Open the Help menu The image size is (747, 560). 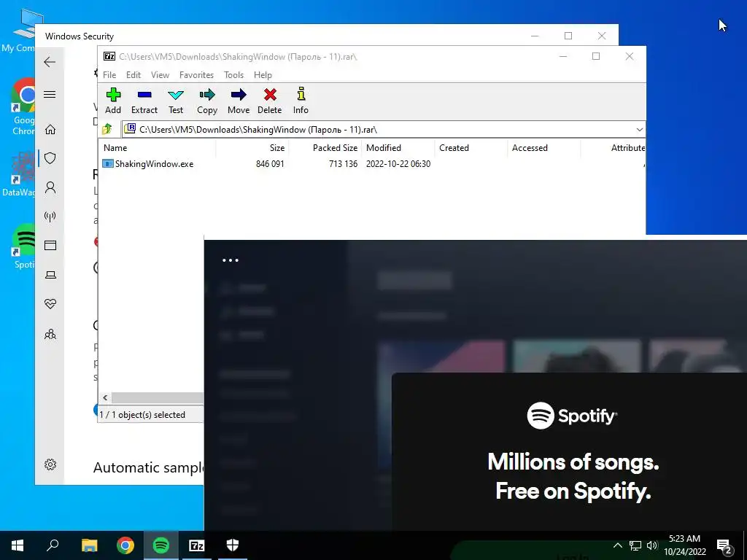263,75
